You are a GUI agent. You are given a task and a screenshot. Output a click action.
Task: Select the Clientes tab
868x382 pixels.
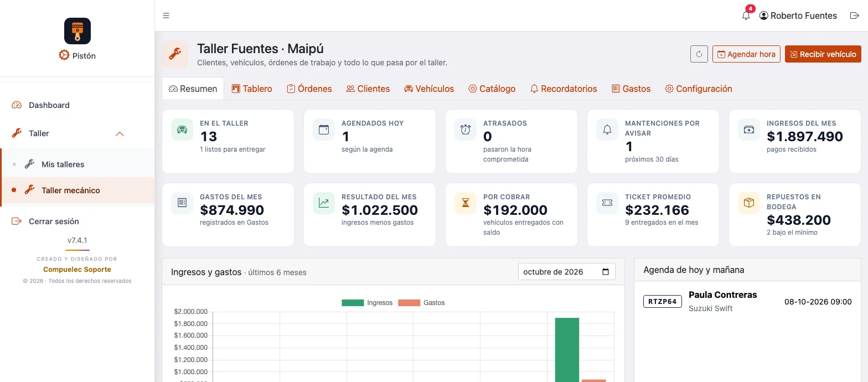(x=368, y=89)
